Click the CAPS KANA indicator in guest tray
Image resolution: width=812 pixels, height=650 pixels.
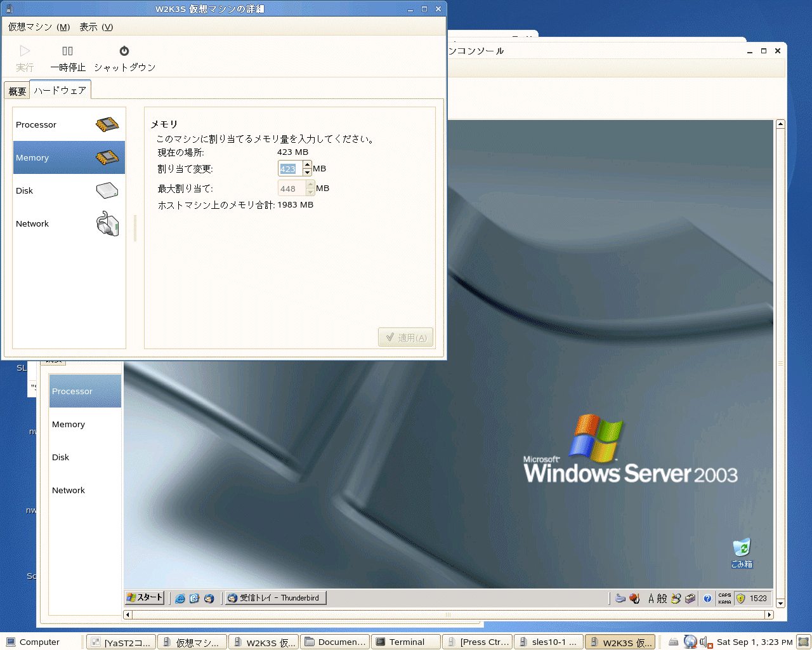724,598
